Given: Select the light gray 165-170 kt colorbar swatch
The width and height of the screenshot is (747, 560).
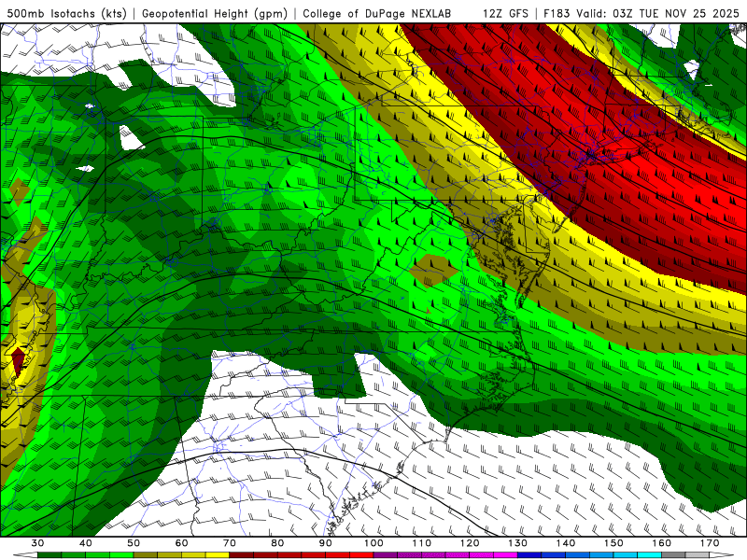Looking at the screenshot, I should 698,555.
